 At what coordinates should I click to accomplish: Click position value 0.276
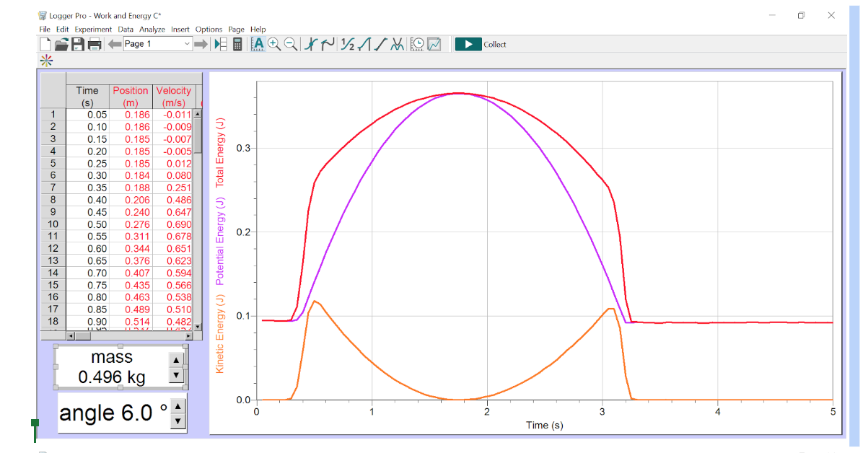coord(137,224)
